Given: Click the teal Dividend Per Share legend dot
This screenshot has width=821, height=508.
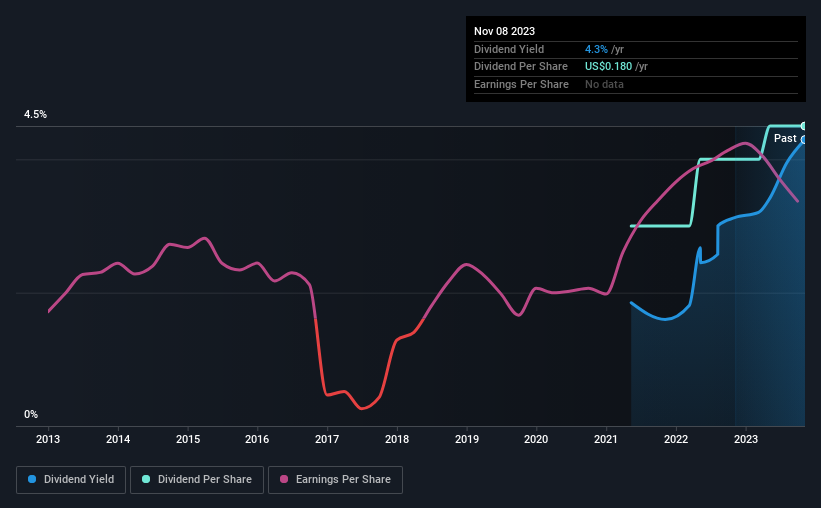Looking at the screenshot, I should (146, 479).
